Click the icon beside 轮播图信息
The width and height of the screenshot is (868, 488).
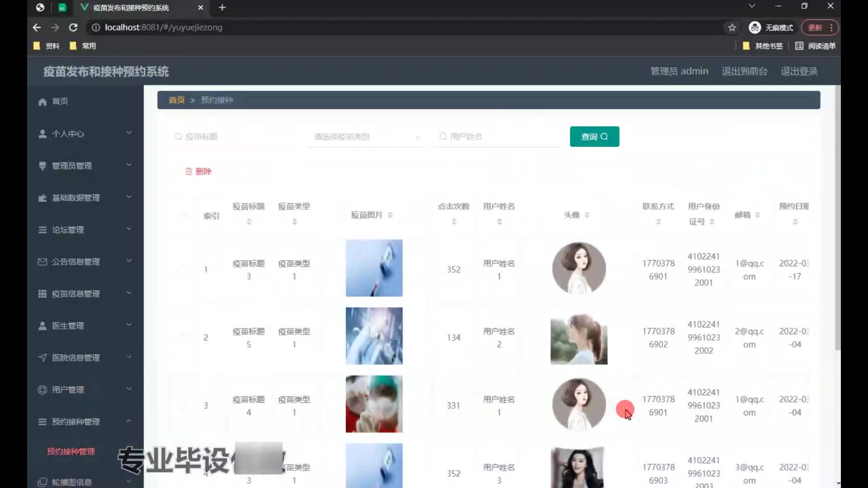[x=42, y=482]
